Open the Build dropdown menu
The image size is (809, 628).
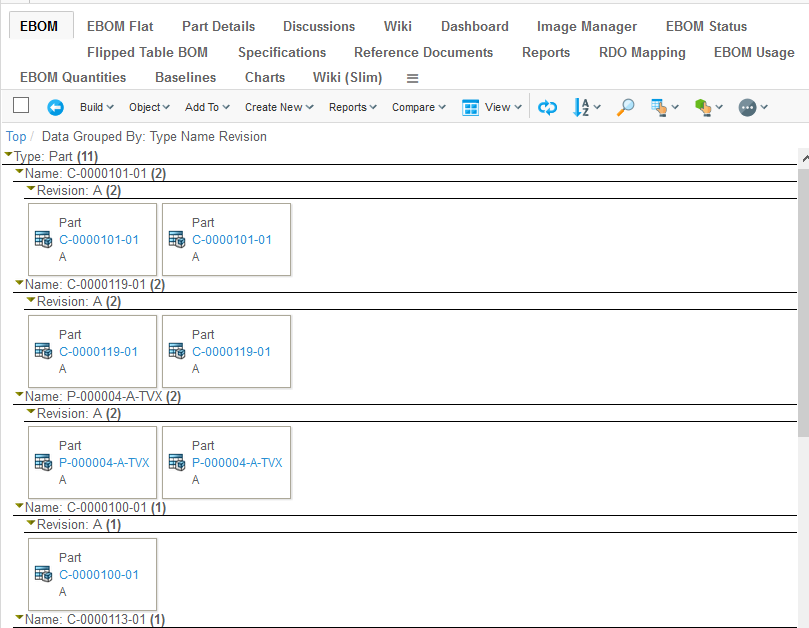(x=96, y=107)
